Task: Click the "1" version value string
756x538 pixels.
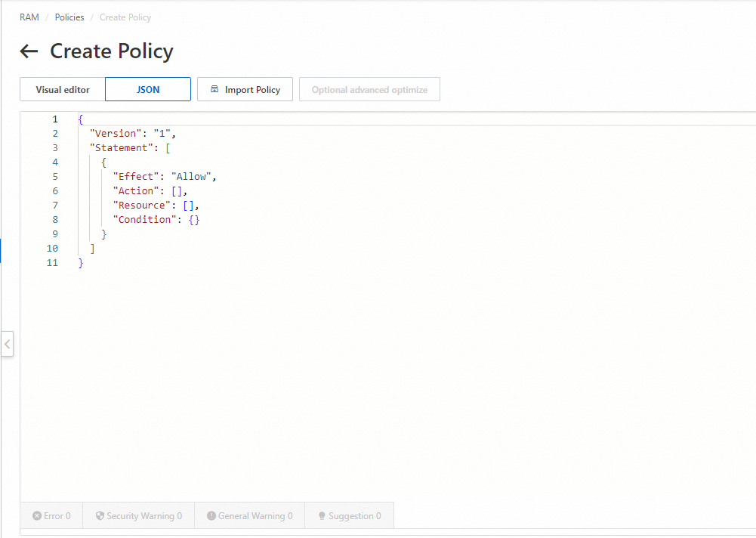Action: (162, 134)
